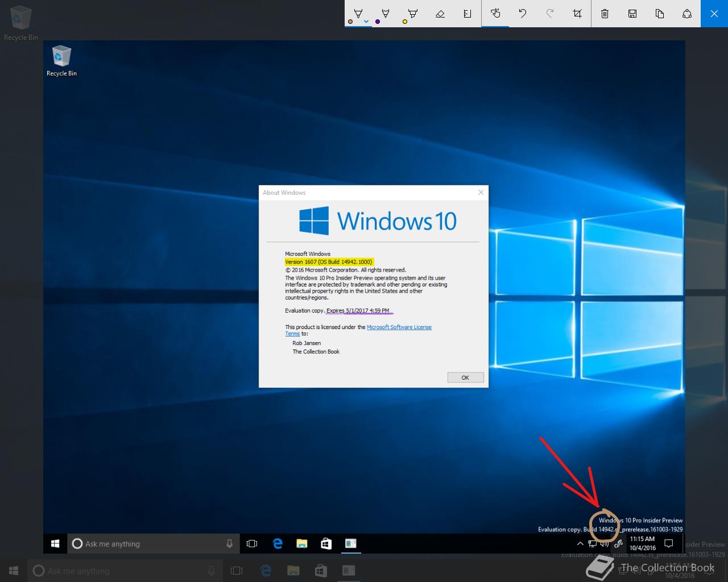Copy the sketch to the clipboard
The width and height of the screenshot is (728, 582).
pyautogui.click(x=660, y=13)
